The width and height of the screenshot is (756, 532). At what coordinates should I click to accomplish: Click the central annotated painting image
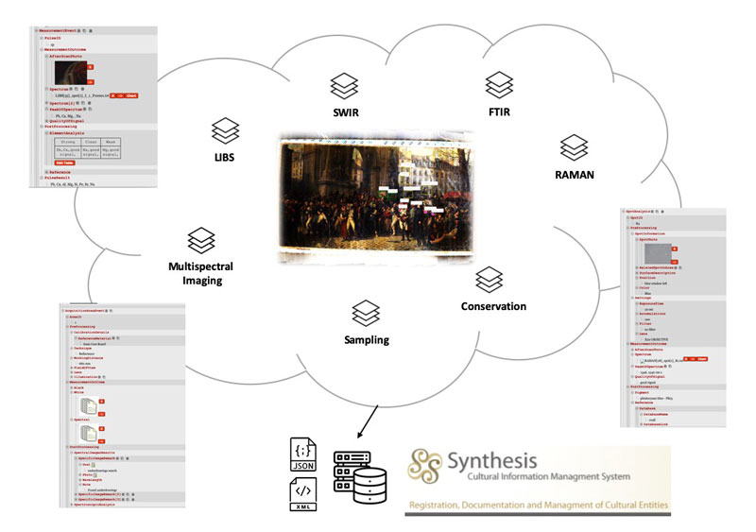click(x=376, y=197)
